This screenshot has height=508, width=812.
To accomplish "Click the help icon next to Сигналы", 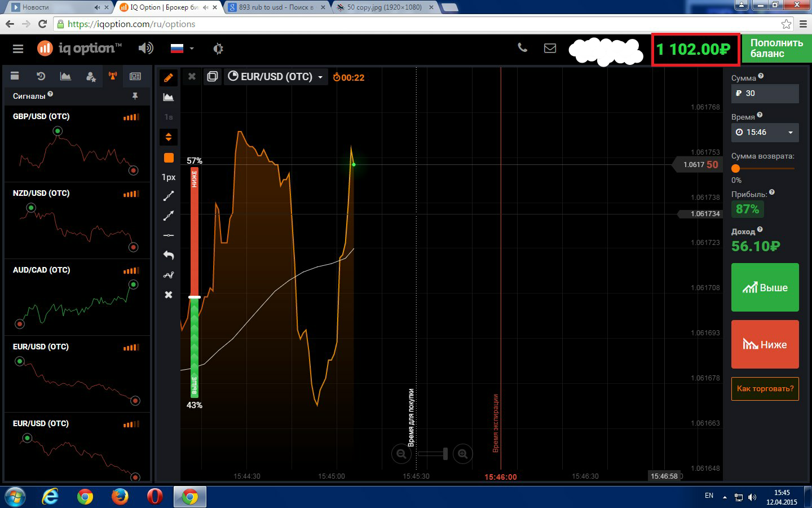I will click(x=50, y=94).
